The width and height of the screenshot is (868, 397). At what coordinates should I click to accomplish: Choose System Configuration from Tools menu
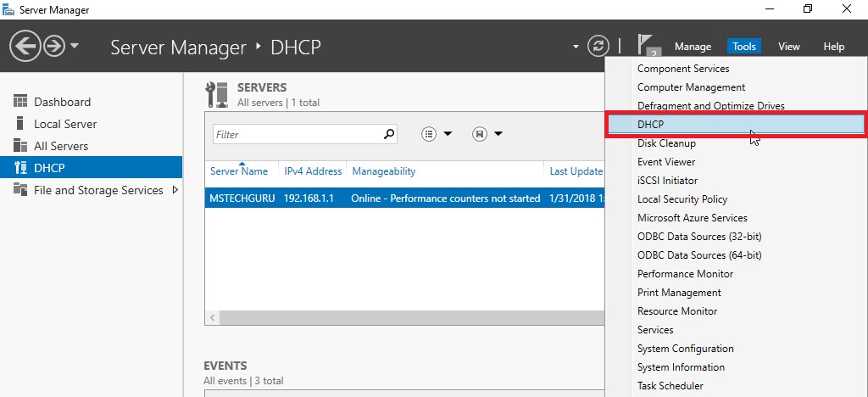click(x=685, y=349)
